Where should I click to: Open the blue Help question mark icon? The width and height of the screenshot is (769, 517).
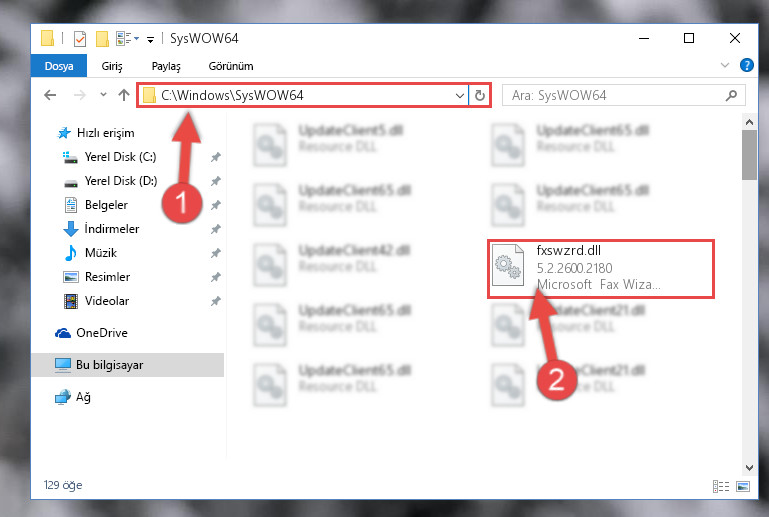pyautogui.click(x=746, y=65)
